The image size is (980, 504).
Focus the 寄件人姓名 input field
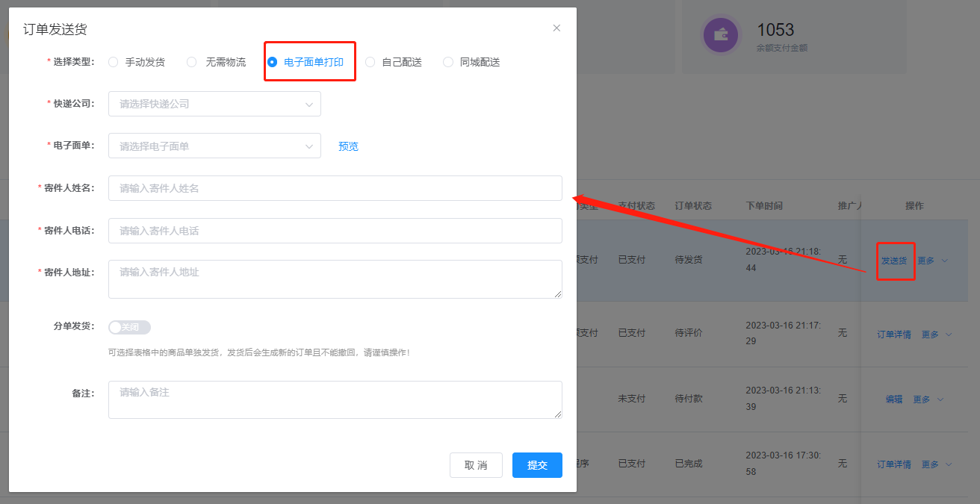335,188
